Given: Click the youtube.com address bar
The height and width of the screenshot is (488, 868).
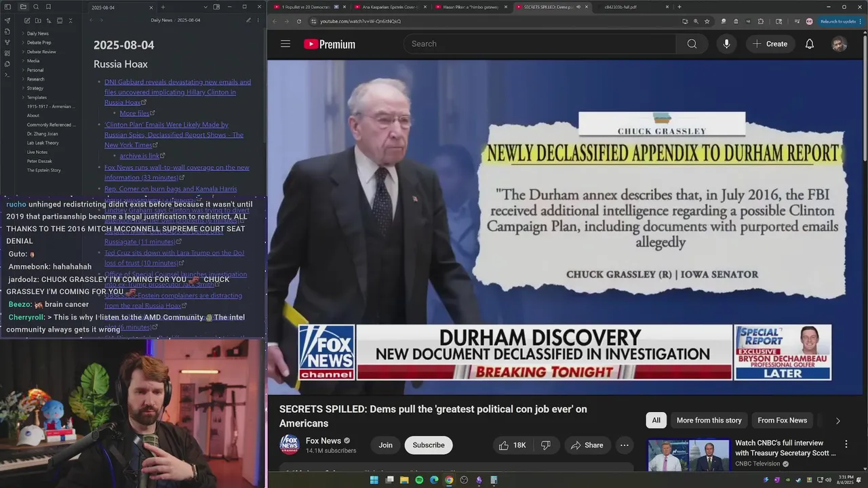Looking at the screenshot, I should click(495, 21).
